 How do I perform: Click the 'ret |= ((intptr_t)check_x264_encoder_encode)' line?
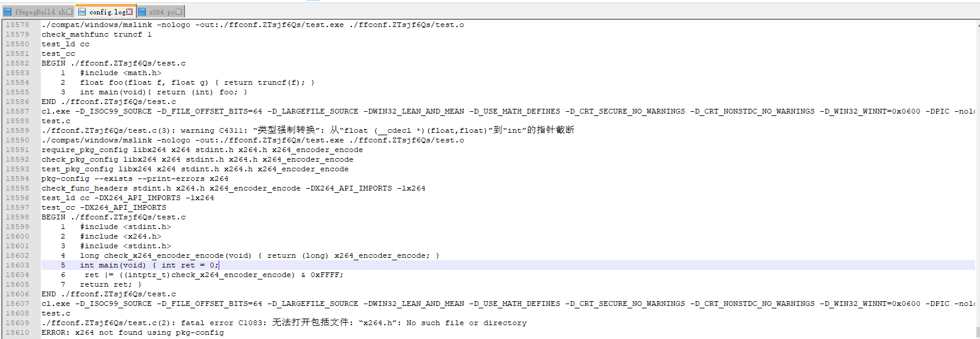tap(214, 275)
